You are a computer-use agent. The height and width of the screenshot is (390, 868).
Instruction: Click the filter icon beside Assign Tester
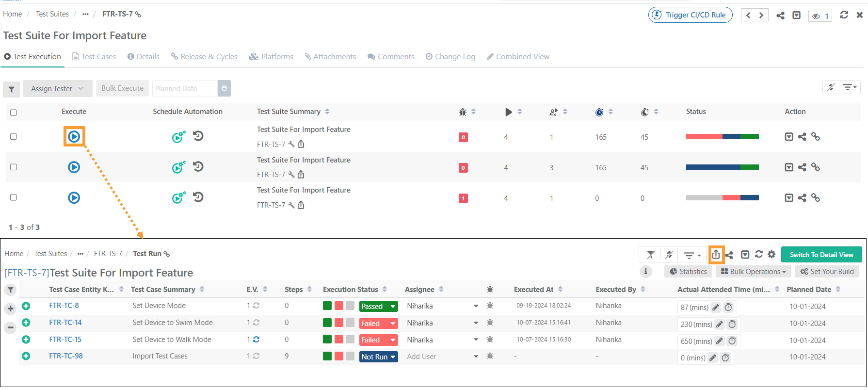(x=11, y=89)
